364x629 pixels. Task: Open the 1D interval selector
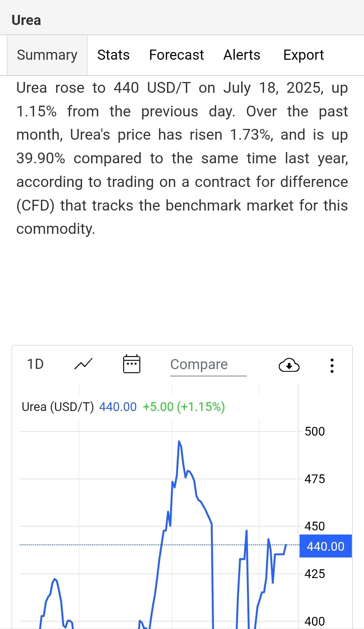tap(35, 364)
